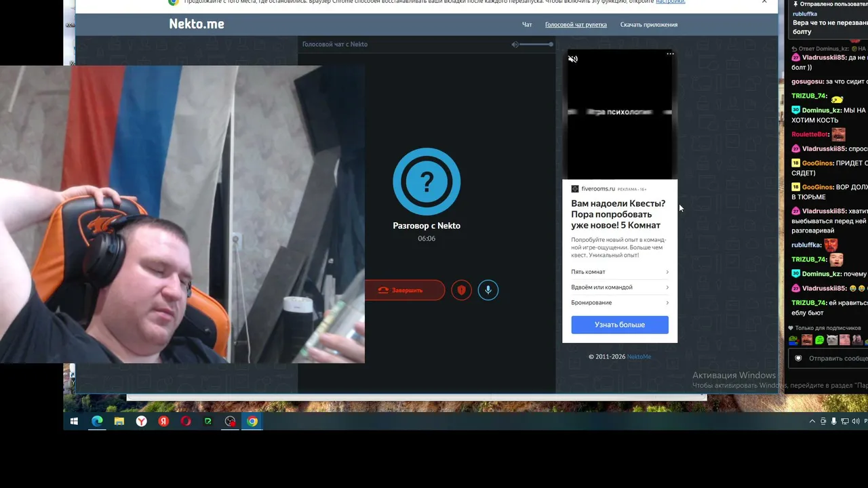Open the green chat app in the taskbar

coord(208,422)
